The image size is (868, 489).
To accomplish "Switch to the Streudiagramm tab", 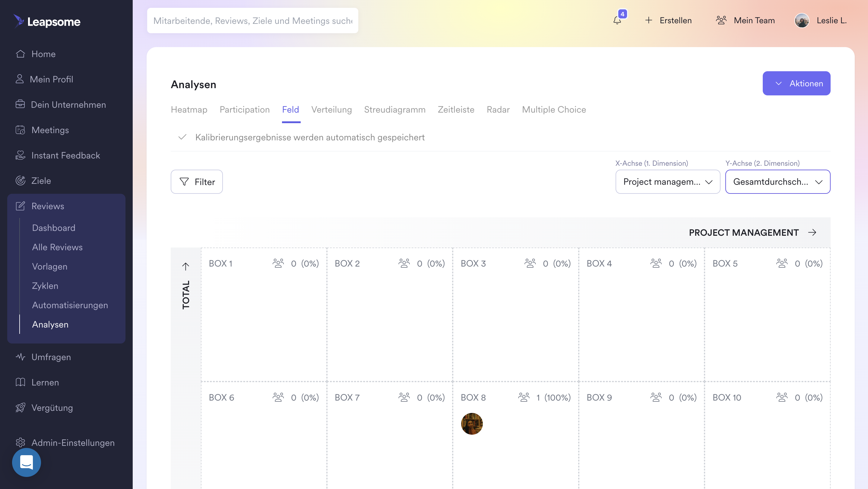I will coord(394,110).
